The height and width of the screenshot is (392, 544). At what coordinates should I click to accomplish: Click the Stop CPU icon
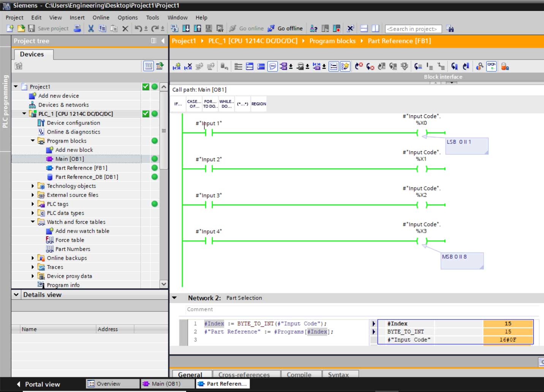[337, 28]
